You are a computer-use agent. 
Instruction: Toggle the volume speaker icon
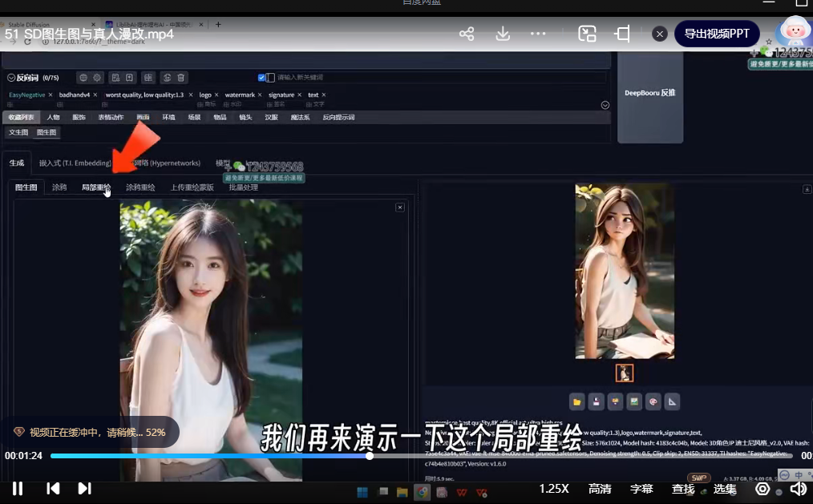(x=799, y=489)
